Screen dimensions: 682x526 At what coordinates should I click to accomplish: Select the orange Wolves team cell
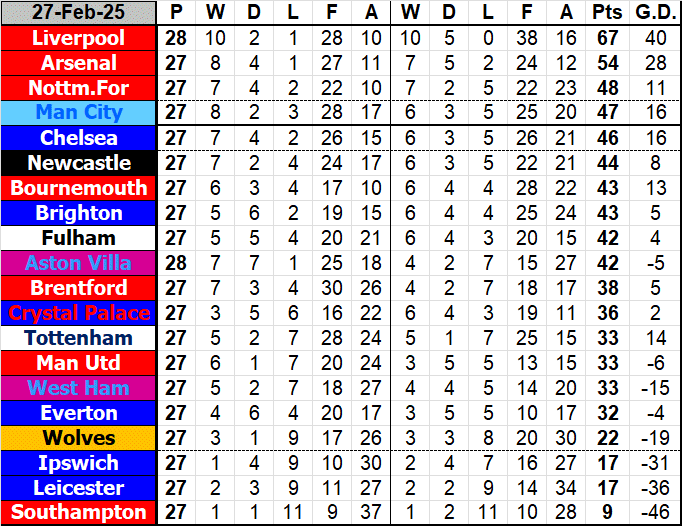click(79, 438)
